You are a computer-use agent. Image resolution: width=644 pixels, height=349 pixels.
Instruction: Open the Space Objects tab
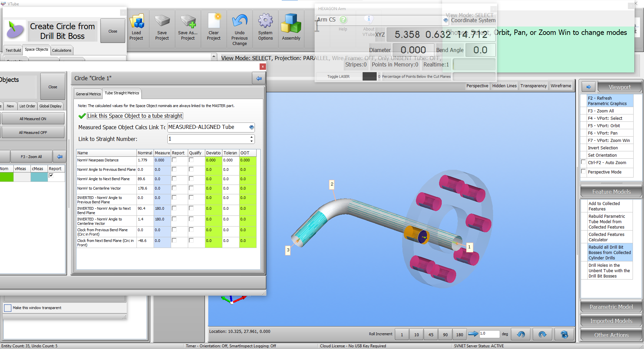tap(37, 49)
